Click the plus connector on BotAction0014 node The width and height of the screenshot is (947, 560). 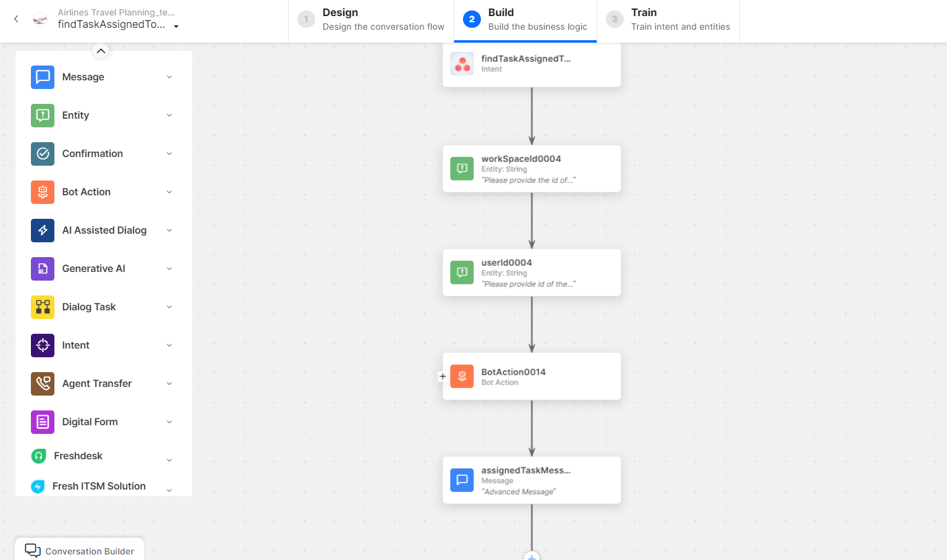tap(443, 376)
